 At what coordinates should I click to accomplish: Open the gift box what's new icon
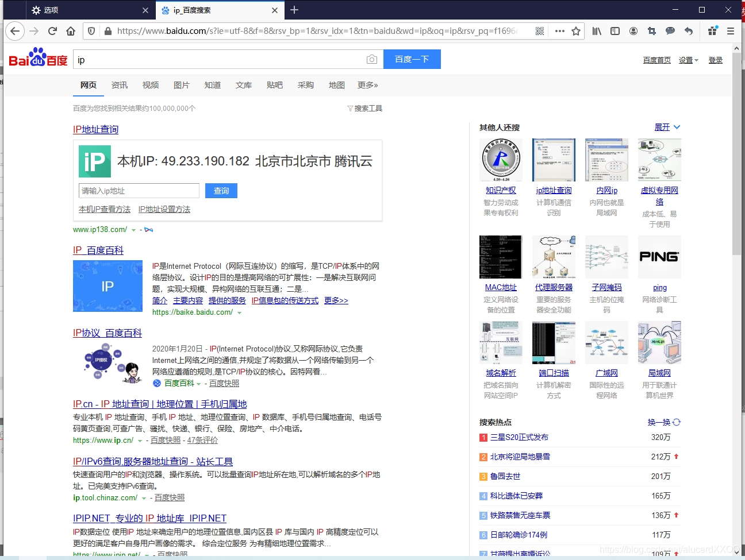pyautogui.click(x=713, y=31)
